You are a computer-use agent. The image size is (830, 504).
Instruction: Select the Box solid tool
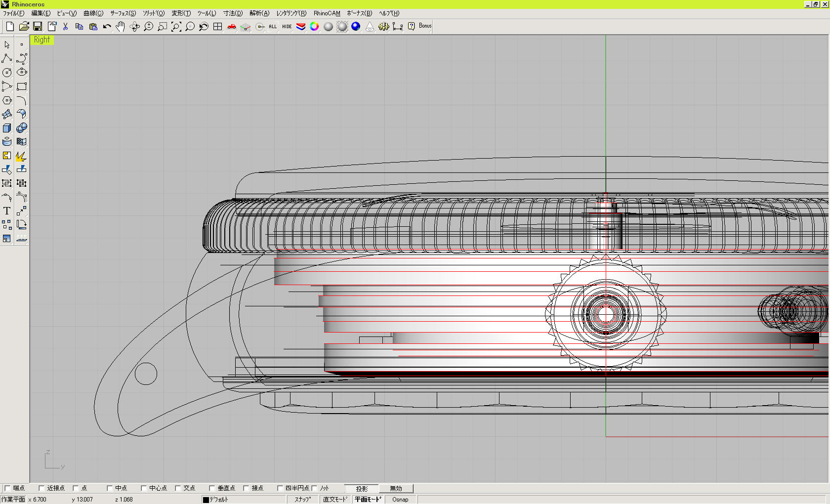(x=7, y=128)
